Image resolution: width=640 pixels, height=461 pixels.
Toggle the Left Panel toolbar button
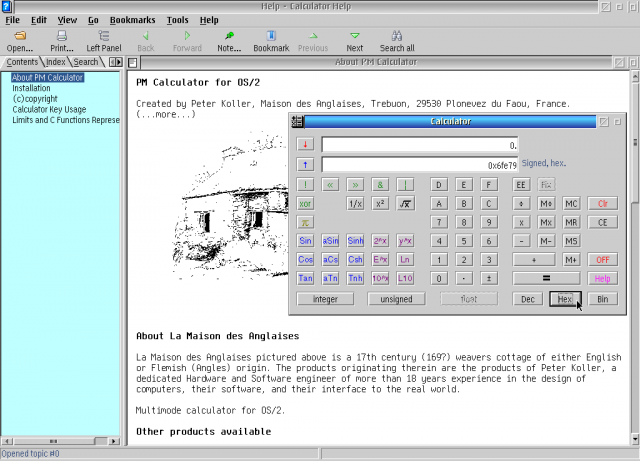point(103,36)
